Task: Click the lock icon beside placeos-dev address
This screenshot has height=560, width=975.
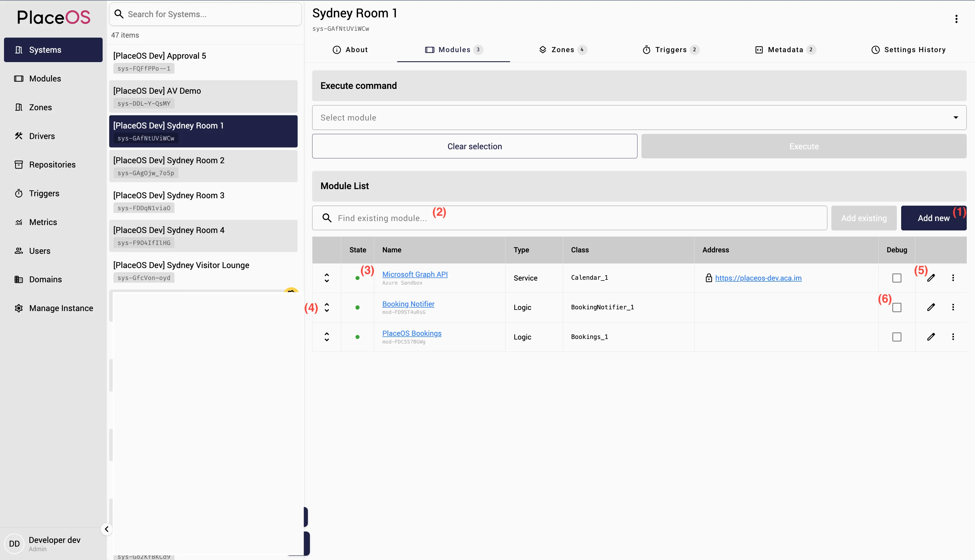Action: click(x=709, y=278)
